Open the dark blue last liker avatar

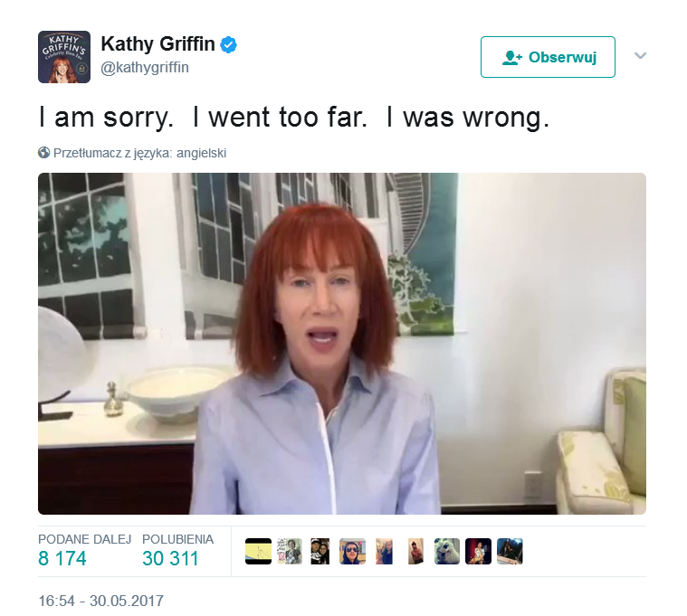pos(510,551)
